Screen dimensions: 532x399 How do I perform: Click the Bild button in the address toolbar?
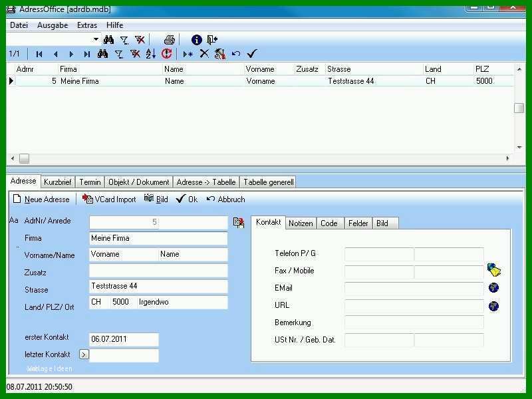[x=156, y=199]
